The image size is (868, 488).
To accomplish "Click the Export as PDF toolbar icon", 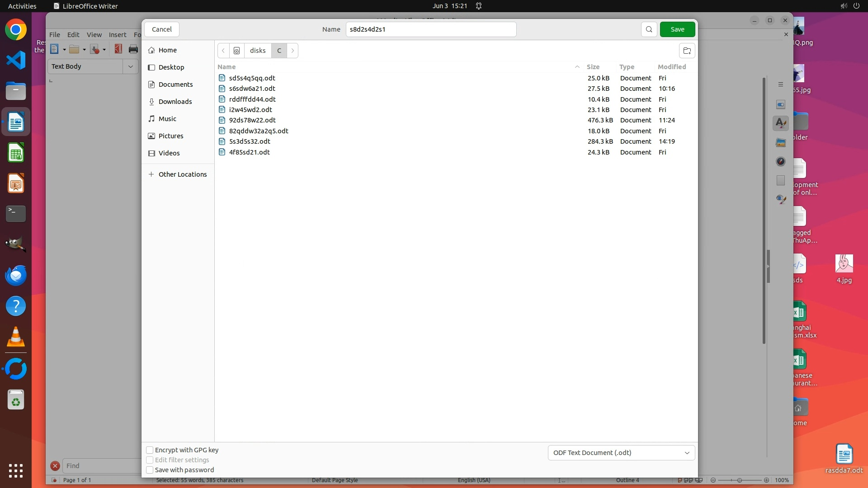I will pyautogui.click(x=118, y=49).
